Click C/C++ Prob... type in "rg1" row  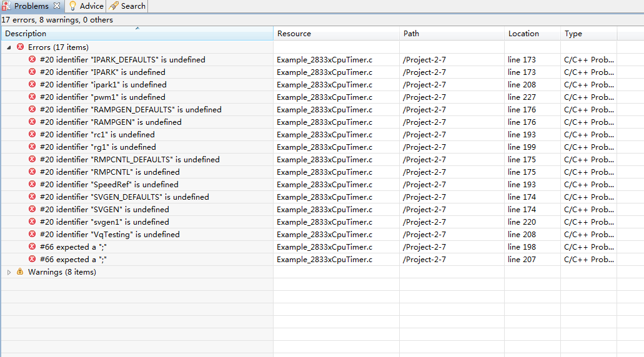click(589, 147)
